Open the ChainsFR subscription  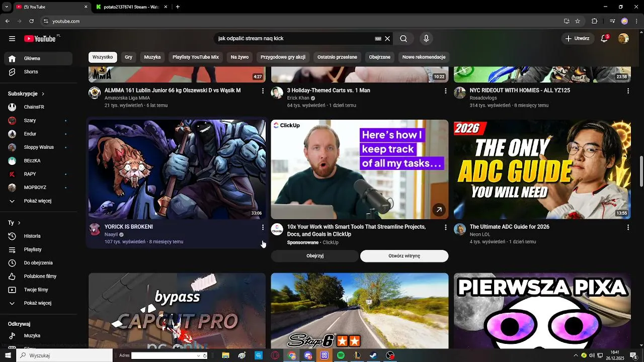pyautogui.click(x=38, y=107)
